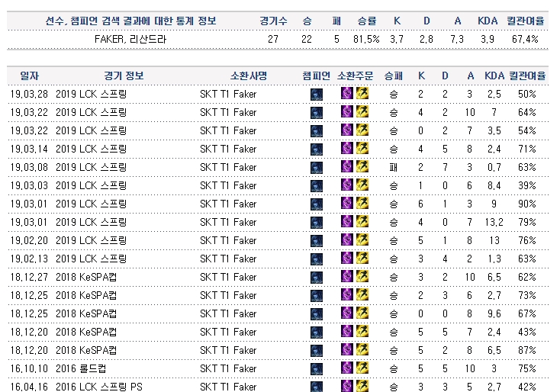This screenshot has height=392, width=560.
Task: Click the 소환사명 column header
Action: [249, 76]
